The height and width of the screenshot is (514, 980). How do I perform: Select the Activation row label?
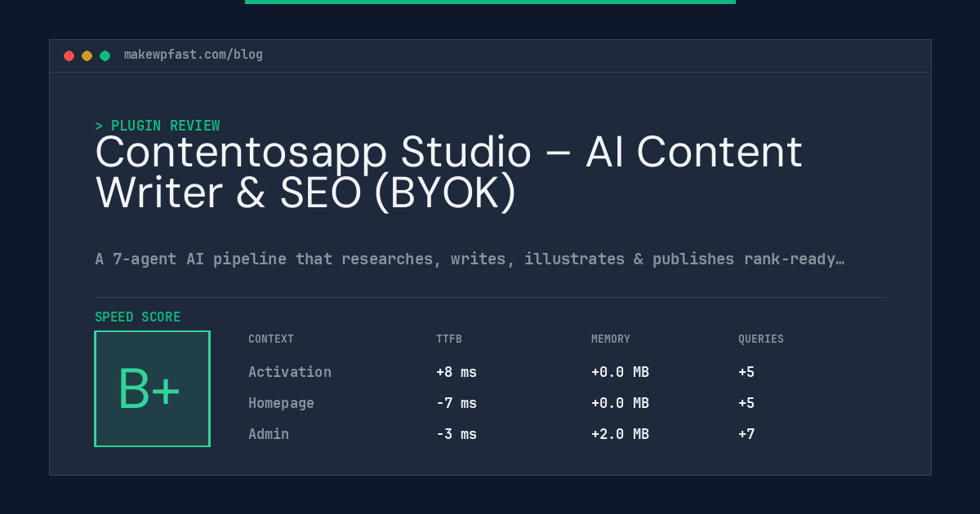coord(290,372)
